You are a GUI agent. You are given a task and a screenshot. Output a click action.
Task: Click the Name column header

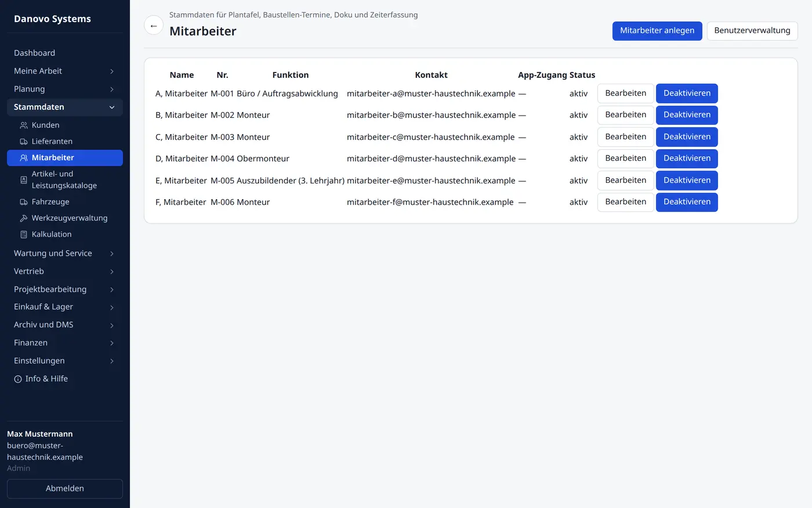(x=182, y=75)
